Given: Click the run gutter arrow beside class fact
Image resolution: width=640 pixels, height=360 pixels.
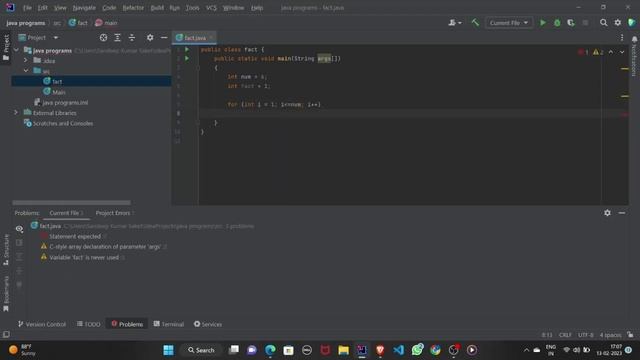Looking at the screenshot, I should coord(187,49).
